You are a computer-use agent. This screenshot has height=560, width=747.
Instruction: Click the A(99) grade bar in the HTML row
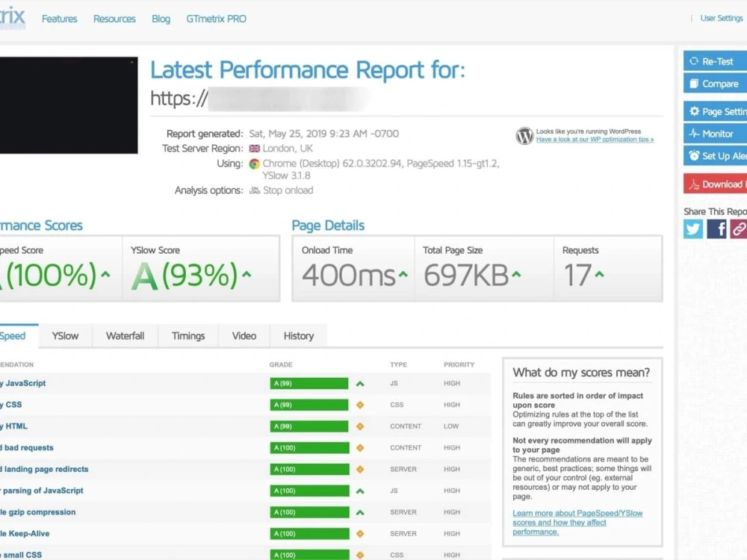[x=309, y=426]
